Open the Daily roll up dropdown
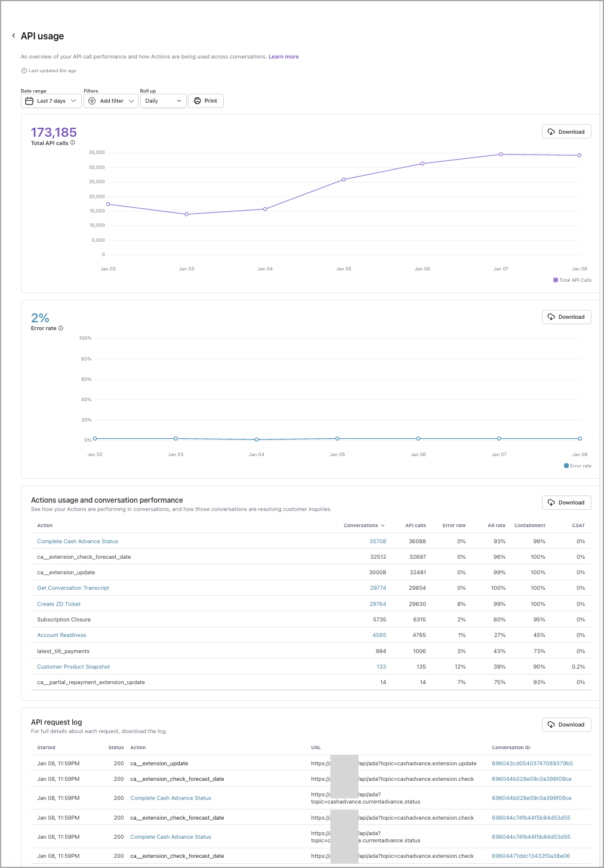The width and height of the screenshot is (604, 868). 163,101
